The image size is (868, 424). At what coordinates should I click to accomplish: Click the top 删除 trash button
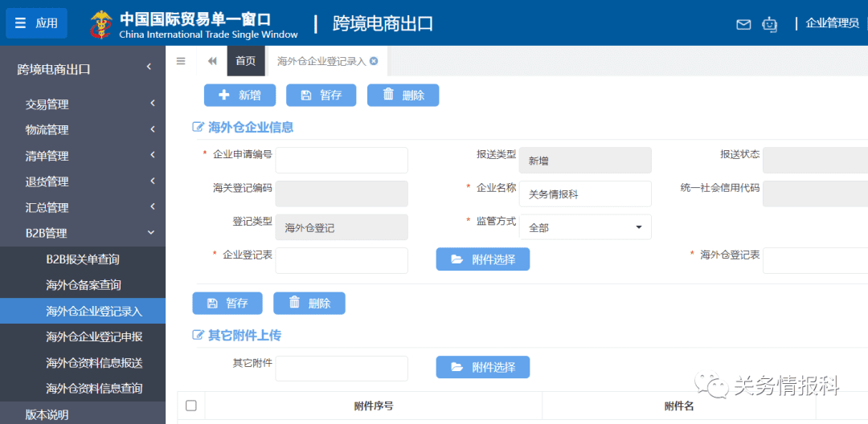[403, 95]
